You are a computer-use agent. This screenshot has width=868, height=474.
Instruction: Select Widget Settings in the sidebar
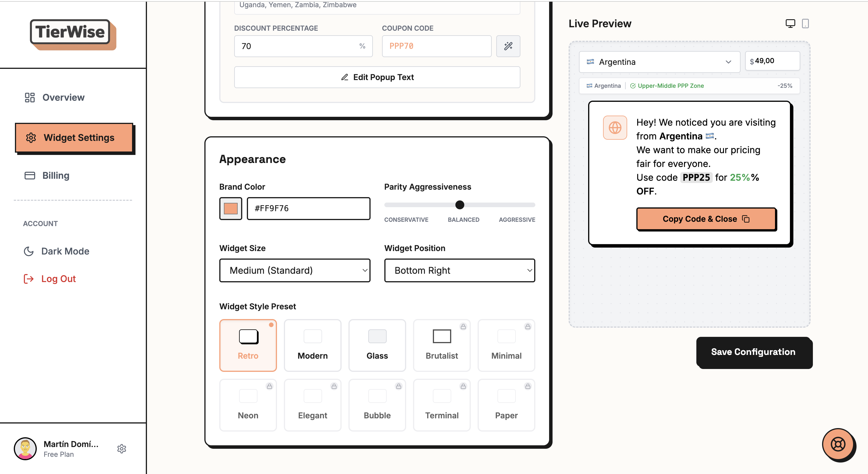(74, 137)
